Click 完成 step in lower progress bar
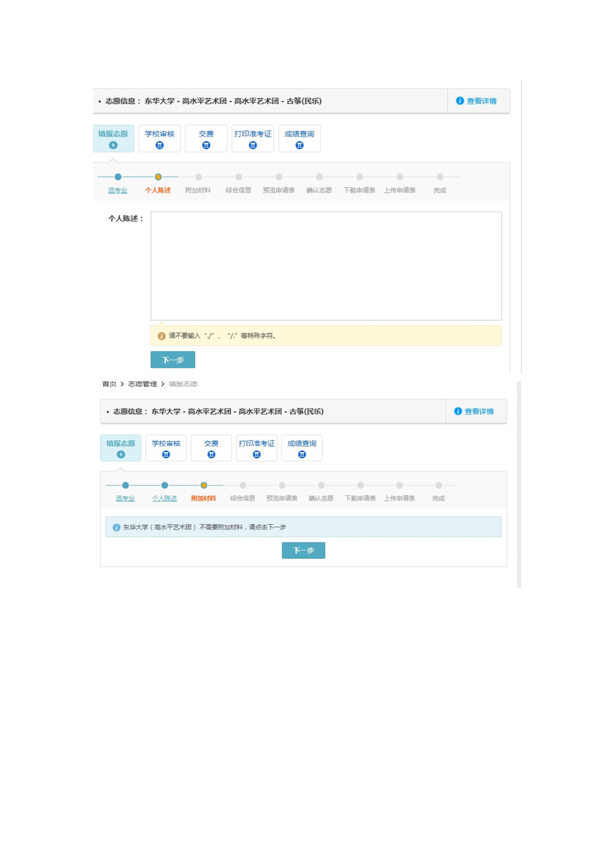Screen dimensions: 614x868 click(x=438, y=499)
